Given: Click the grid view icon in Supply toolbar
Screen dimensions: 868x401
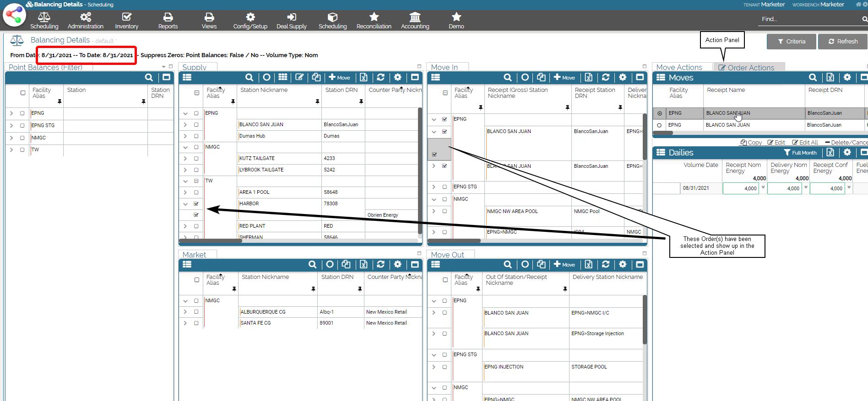Looking at the screenshot, I should [x=283, y=77].
